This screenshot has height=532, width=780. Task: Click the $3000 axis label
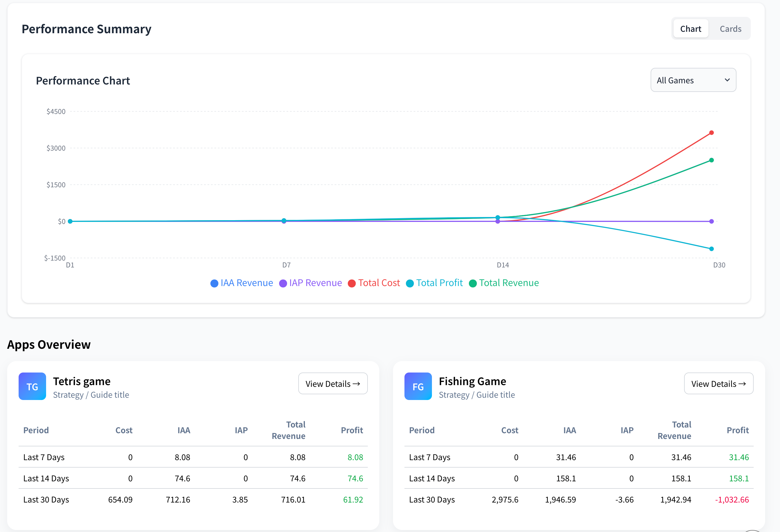(x=56, y=148)
